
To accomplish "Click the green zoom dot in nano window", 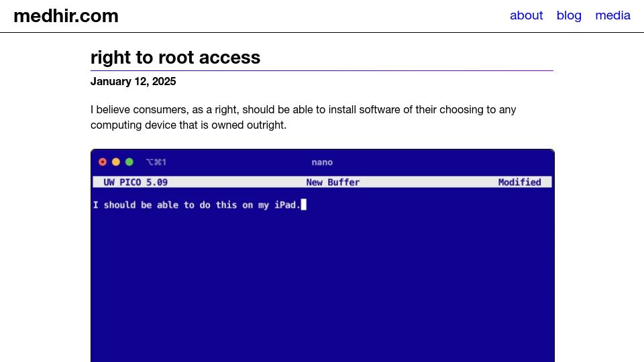I will (129, 162).
